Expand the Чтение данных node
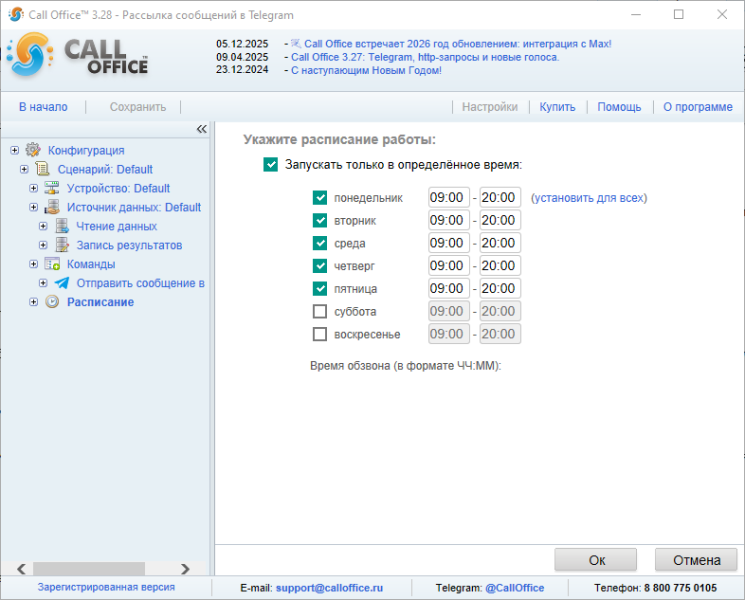 click(x=43, y=226)
